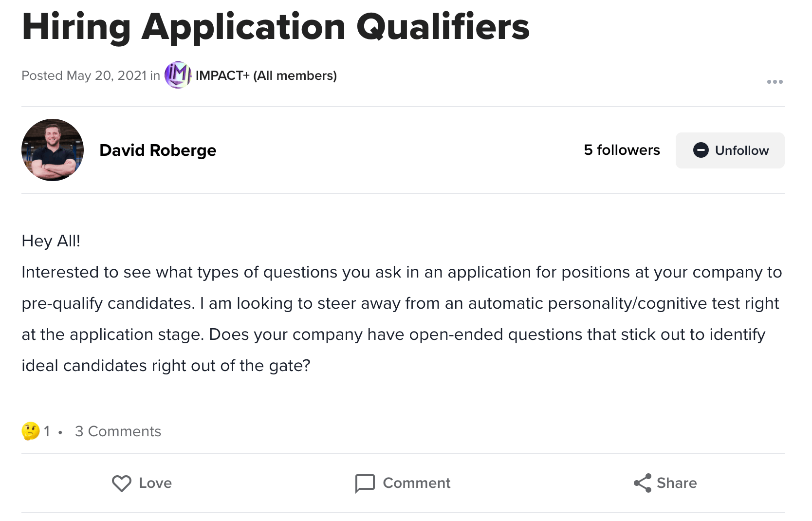Screen dimensions: 812x521
Task: Click the share network icon
Action: 643,483
